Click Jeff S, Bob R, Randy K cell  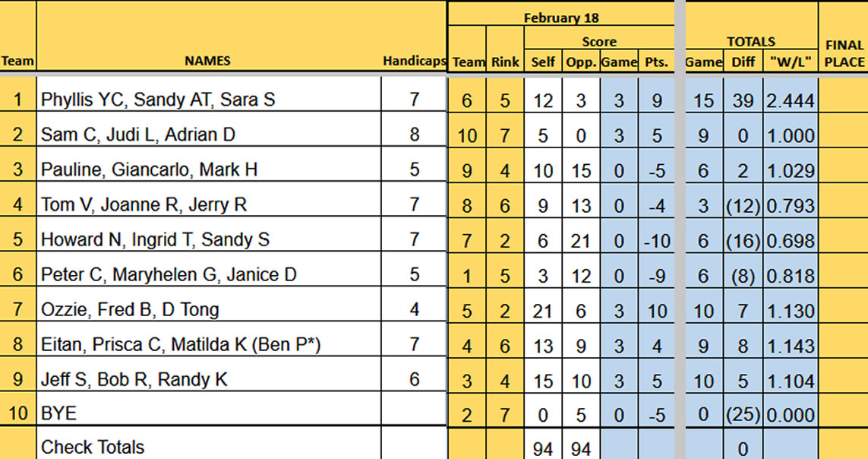tap(134, 379)
